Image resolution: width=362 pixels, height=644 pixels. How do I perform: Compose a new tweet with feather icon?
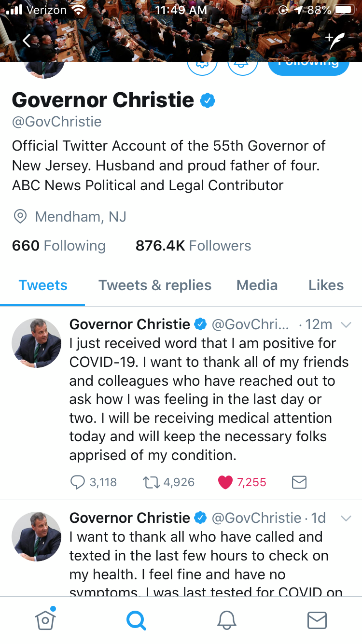coord(334,42)
